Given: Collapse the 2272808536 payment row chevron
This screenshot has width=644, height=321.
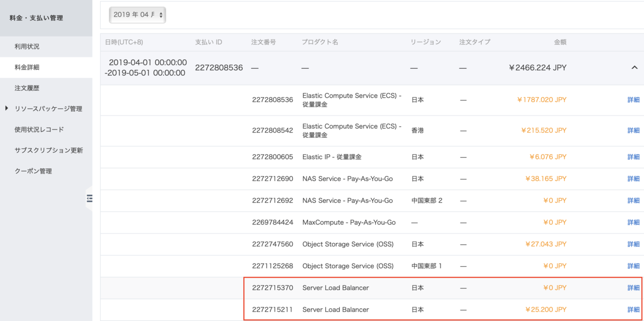Looking at the screenshot, I should coord(633,68).
